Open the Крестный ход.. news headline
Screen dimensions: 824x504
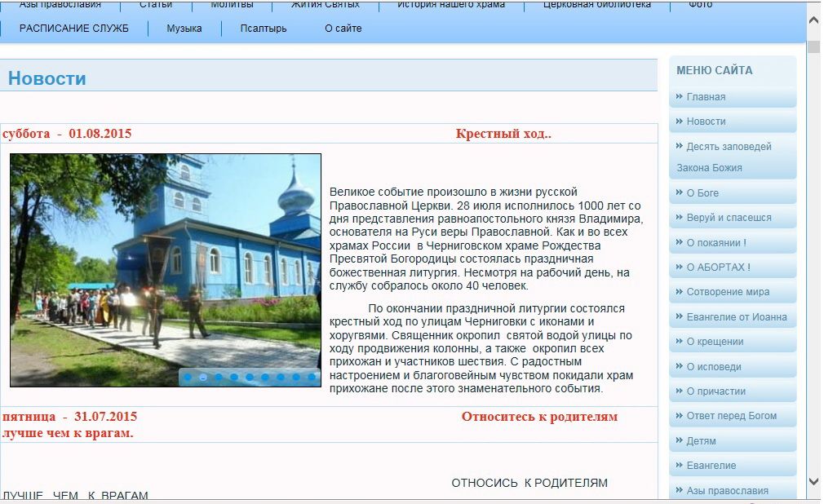[x=503, y=134]
